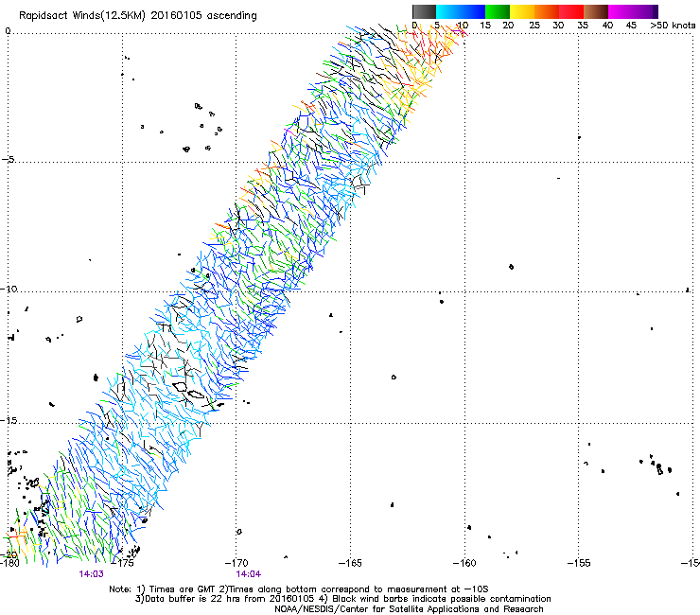Click the '-10' latitude axis label
This screenshot has width=700, height=615.
coord(9,289)
